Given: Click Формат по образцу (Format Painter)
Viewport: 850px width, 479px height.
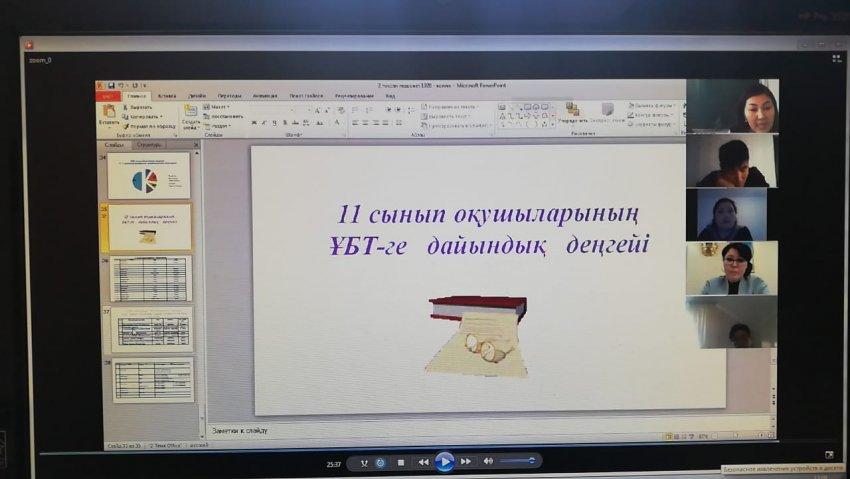Looking at the screenshot, I should click(149, 126).
